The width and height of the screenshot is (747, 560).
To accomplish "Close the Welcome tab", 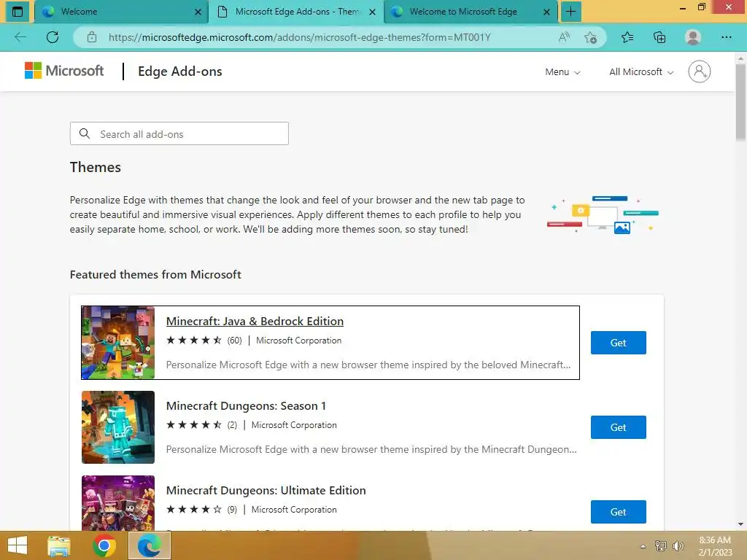I will pos(198,12).
